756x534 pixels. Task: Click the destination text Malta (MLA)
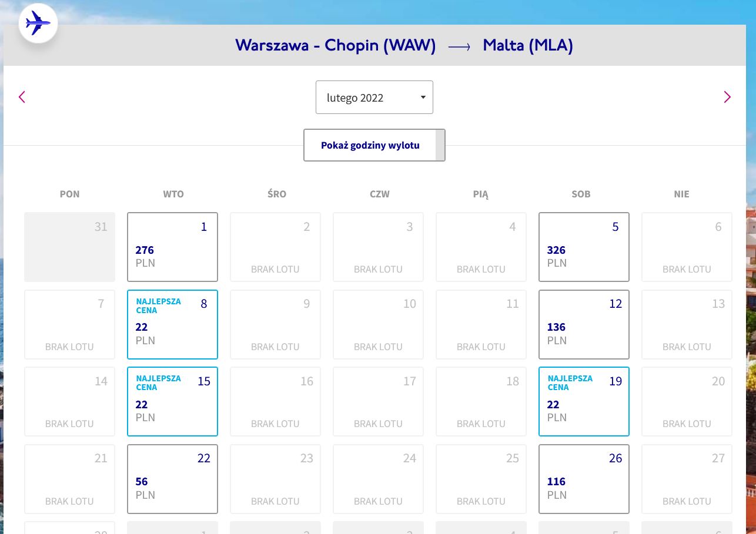528,45
